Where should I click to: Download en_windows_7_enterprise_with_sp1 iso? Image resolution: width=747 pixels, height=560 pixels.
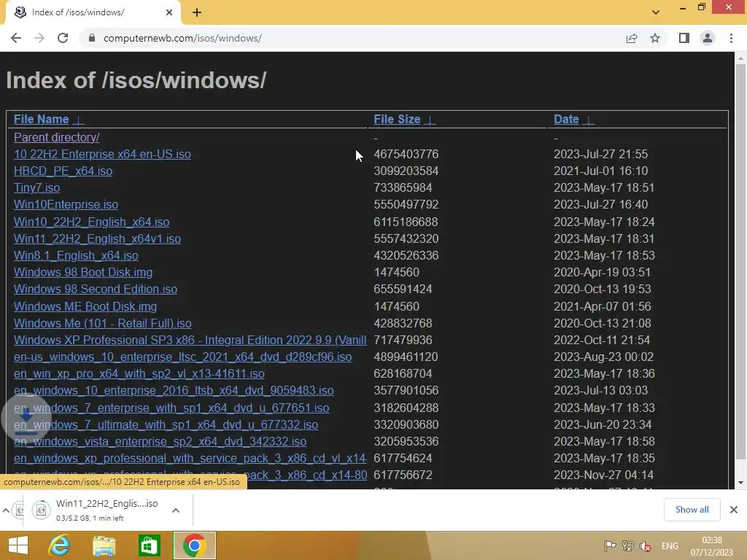[x=171, y=408]
